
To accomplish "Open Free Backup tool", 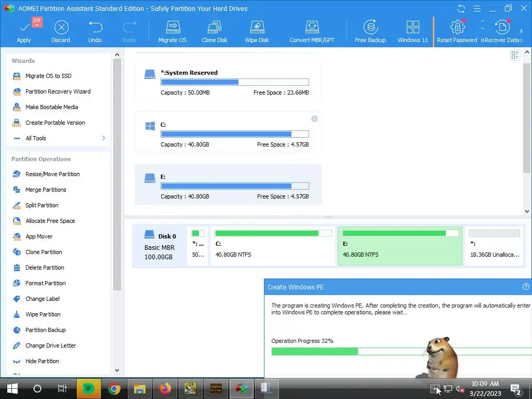I will 370,32.
